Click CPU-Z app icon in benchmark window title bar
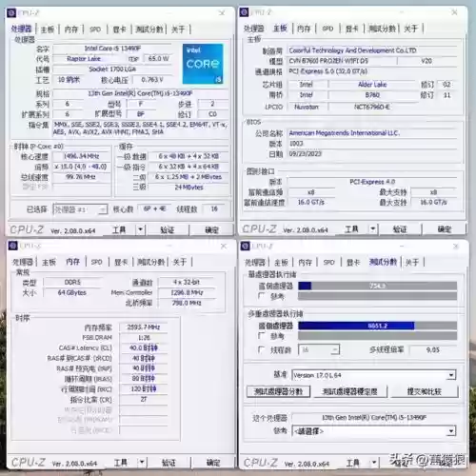This screenshot has width=476, height=476. click(x=245, y=246)
